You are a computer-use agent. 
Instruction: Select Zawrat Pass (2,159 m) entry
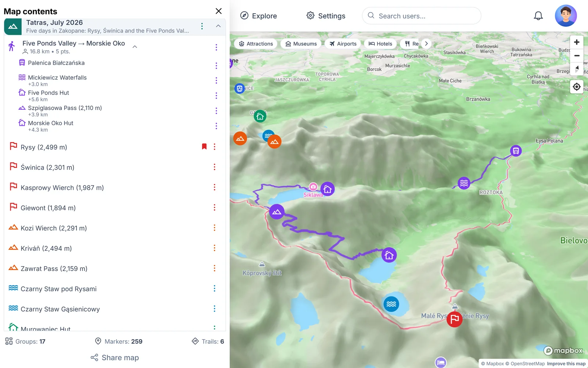(54, 269)
